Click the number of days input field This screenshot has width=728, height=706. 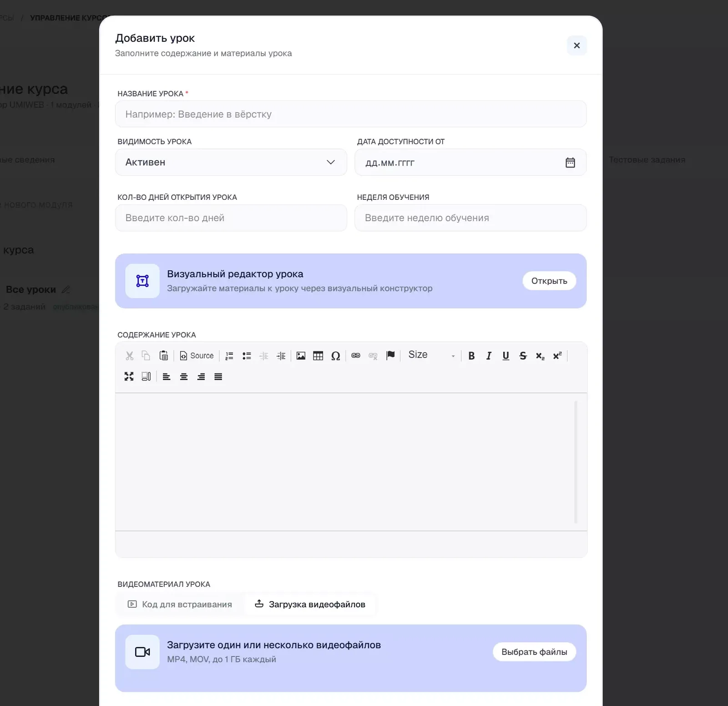pyautogui.click(x=231, y=218)
